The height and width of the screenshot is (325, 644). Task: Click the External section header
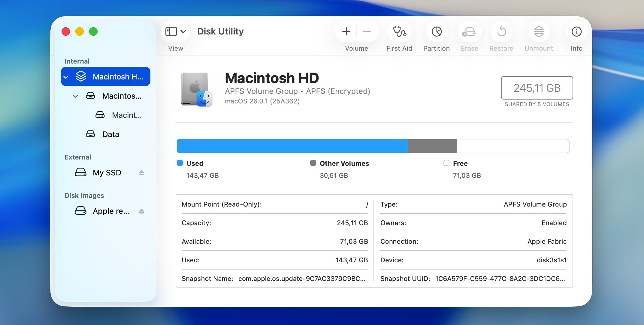coord(78,157)
